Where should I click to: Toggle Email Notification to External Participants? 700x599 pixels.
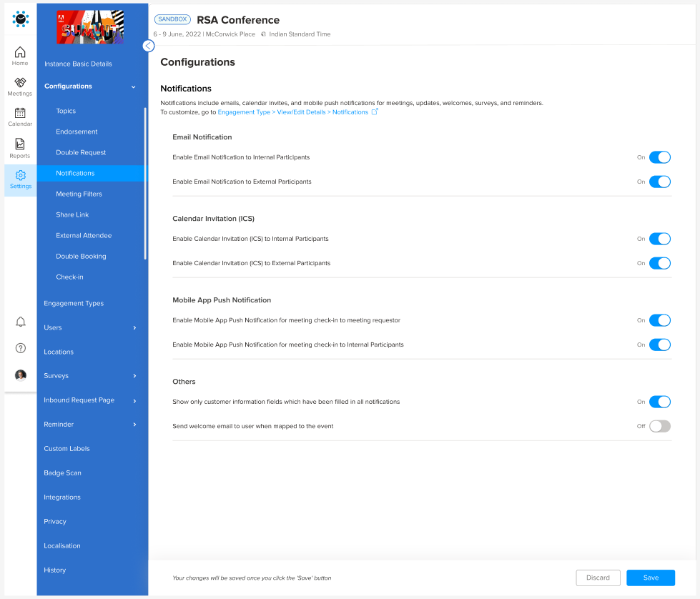660,182
